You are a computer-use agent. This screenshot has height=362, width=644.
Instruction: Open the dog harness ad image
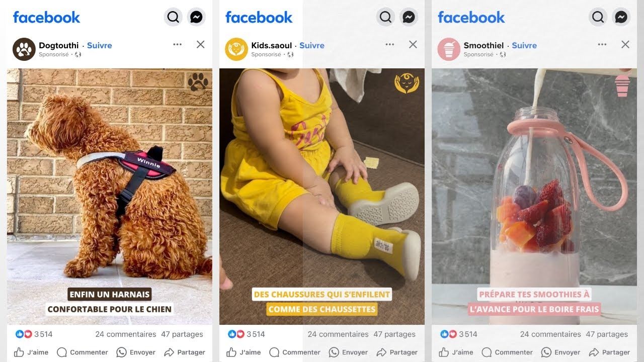[110, 197]
